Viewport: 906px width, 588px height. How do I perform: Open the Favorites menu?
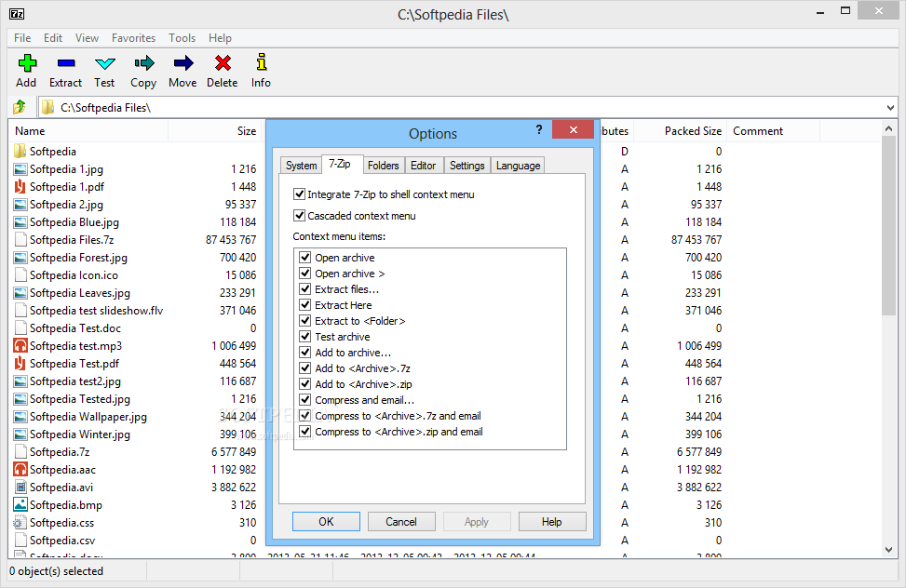(133, 37)
